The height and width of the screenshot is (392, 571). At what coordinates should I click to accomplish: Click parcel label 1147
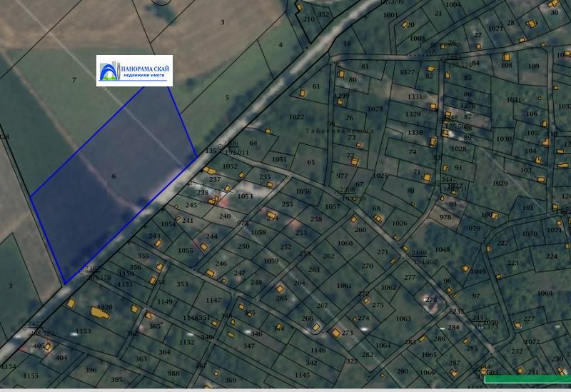[x=213, y=301]
